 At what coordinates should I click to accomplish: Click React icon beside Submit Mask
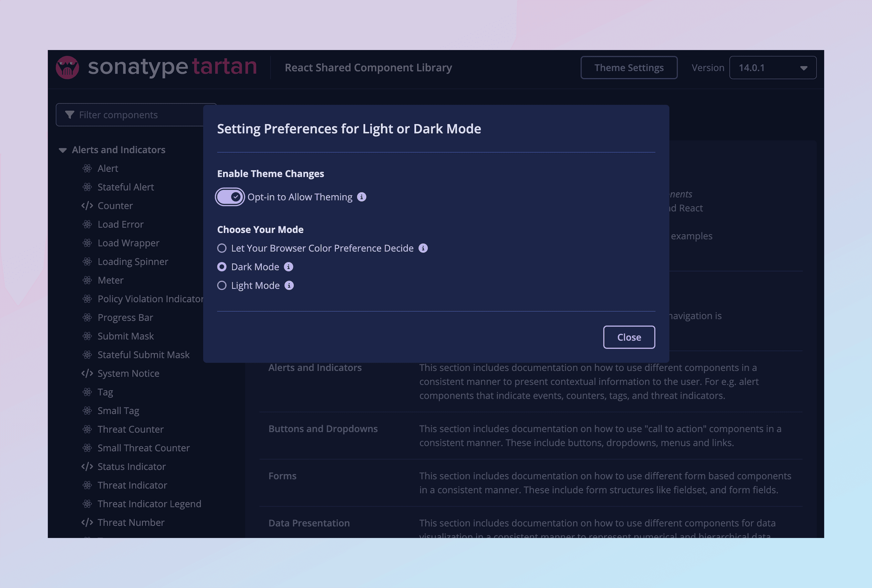(88, 336)
